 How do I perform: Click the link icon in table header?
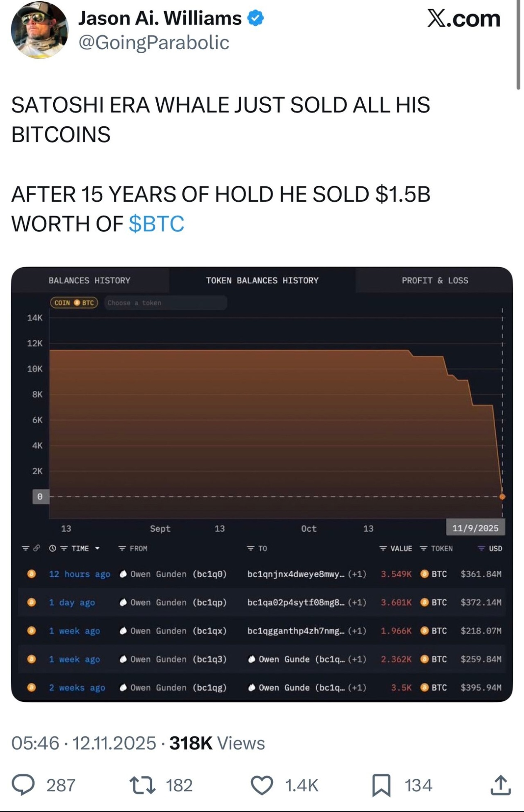click(x=37, y=548)
